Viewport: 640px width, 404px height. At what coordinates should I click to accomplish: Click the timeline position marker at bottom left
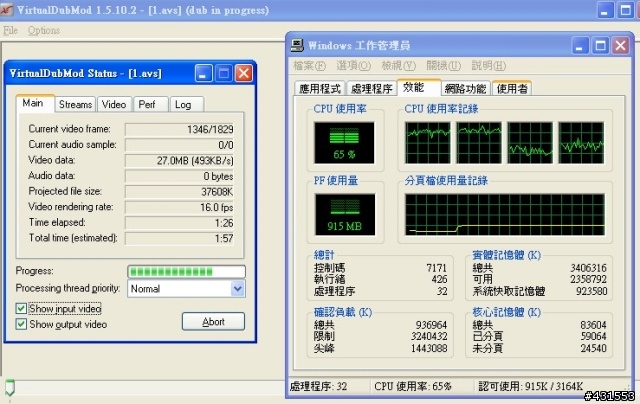click(x=10, y=388)
